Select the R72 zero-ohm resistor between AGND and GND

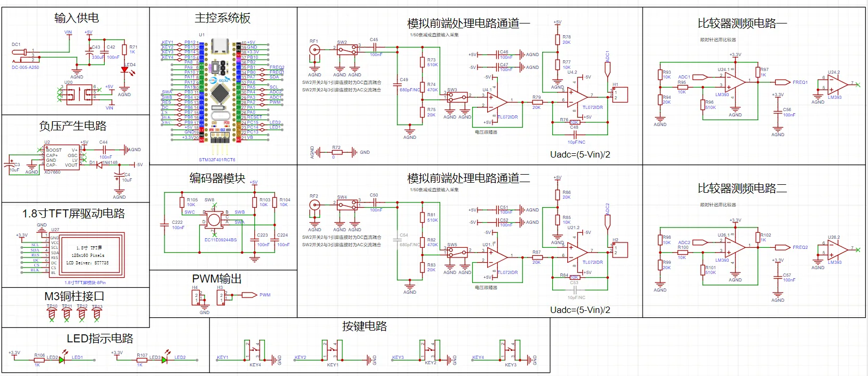pyautogui.click(x=336, y=153)
